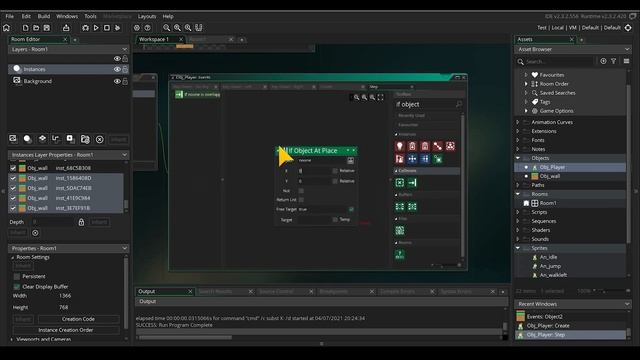Screen dimensions: 640x360
Task: Toggle docks with the rightmost toolbar icon
Action: point(198,28)
